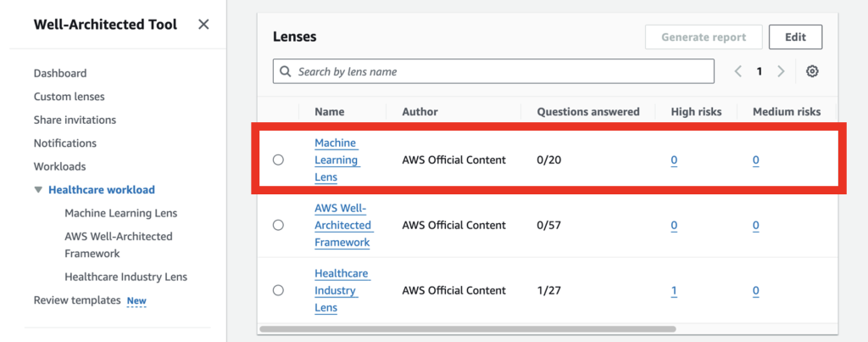Open medium risks count for Healthcare Industry Lens
868x342 pixels.
click(755, 291)
